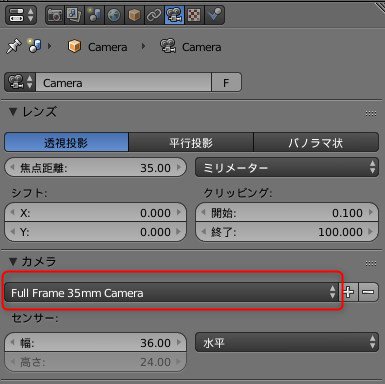Click the 焦点距離 35.00 field
This screenshot has height=384, width=385.
point(95,168)
